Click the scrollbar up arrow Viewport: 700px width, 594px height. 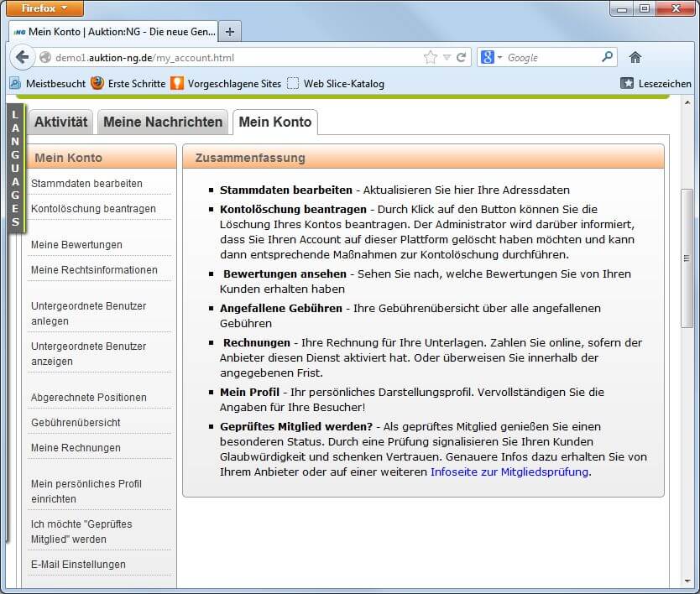[687, 103]
